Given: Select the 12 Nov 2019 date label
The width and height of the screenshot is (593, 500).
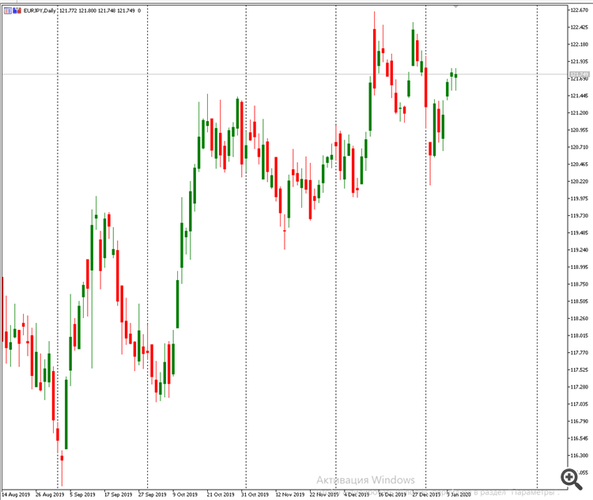Looking at the screenshot, I should click(290, 494).
